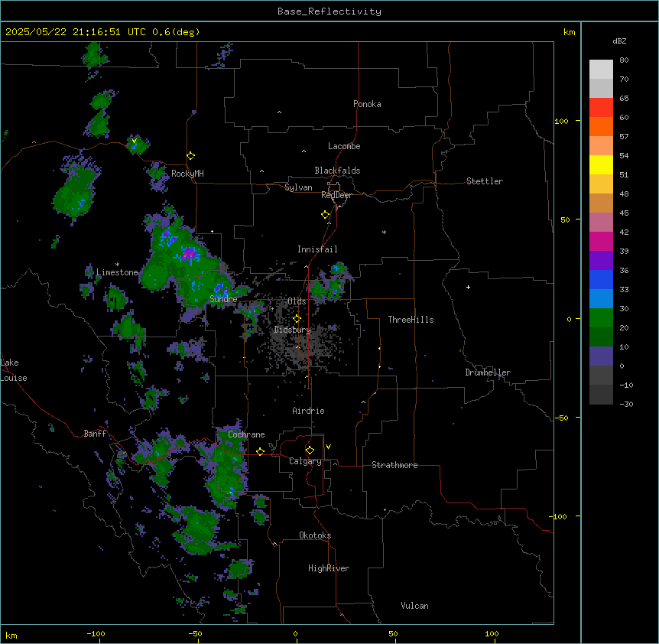Select the pink 42-45 dBZ legend swatch
This screenshot has width=659, height=644.
point(601,223)
